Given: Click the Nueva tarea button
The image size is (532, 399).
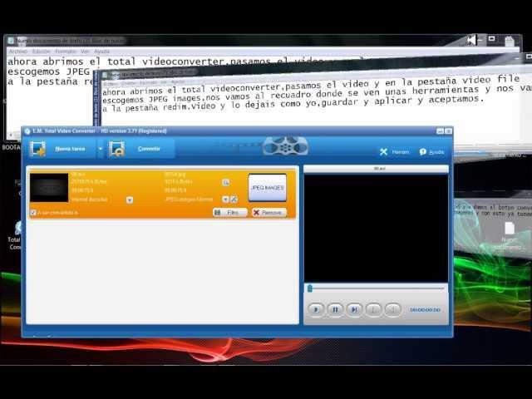Looking at the screenshot, I should tap(61, 149).
